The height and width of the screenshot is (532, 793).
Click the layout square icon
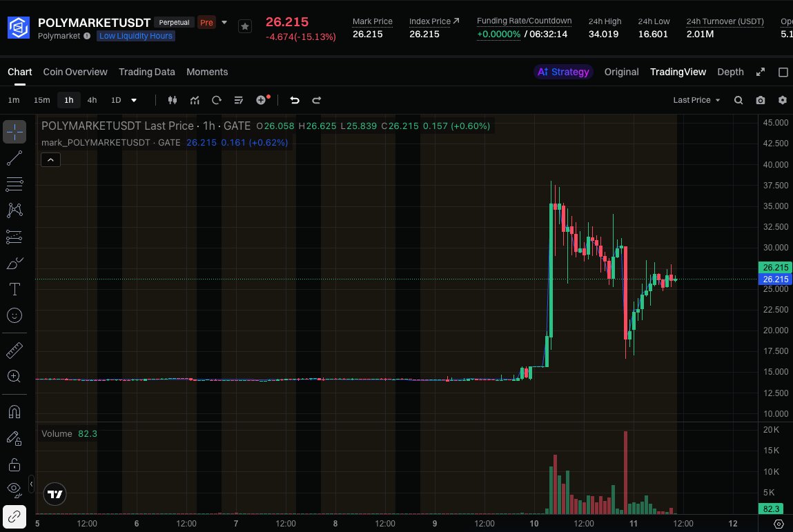783,72
